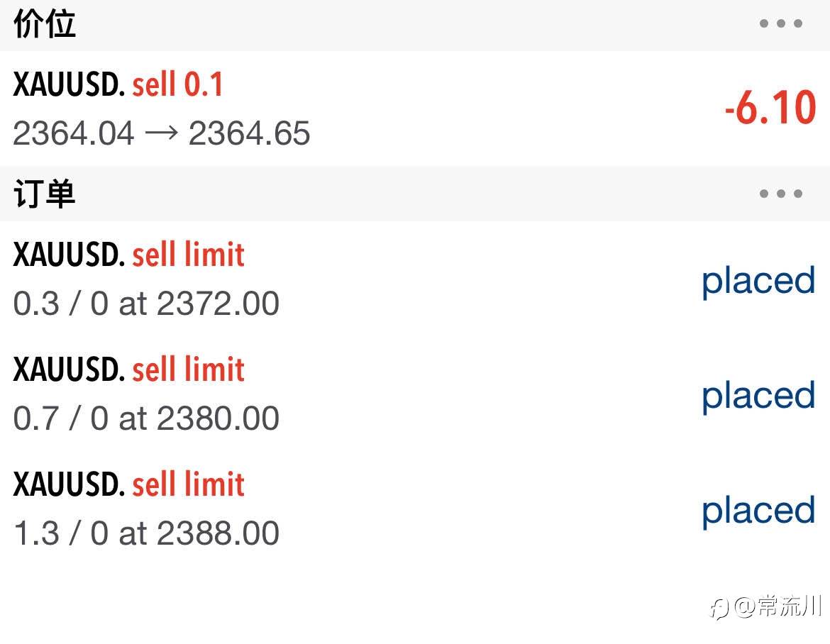Open the 订单 section three-dot menu
Viewport: 830px width, 644px height.
pyautogui.click(x=780, y=194)
